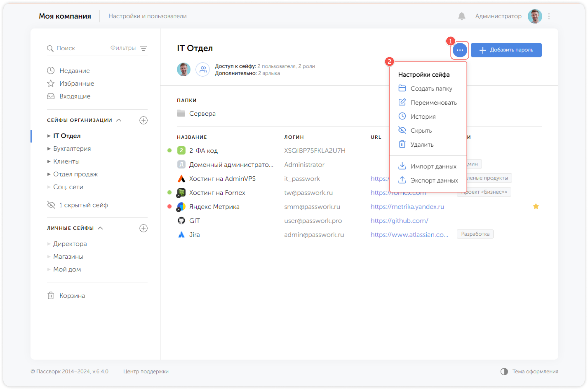This screenshot has width=588, height=390.
Task: Toggle favorite star on Яндекс Метрика row
Action: pos(536,206)
